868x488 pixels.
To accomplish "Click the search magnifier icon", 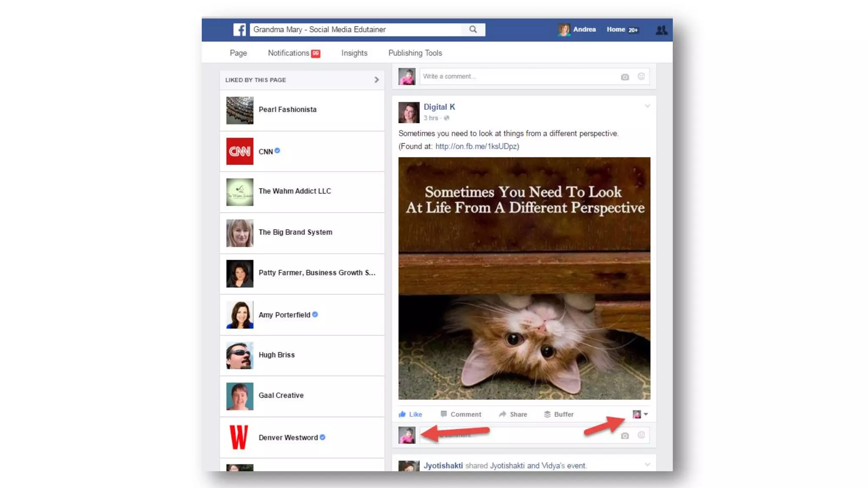I will [x=473, y=29].
